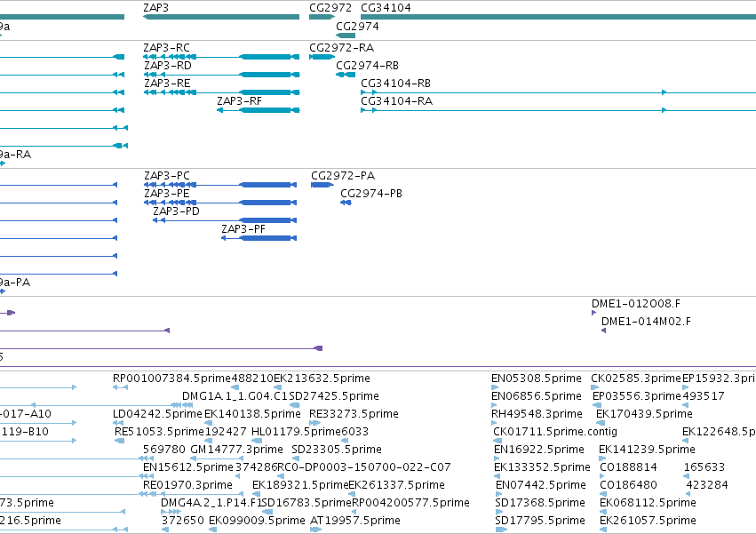Open protein CG2972-PA
Image resolution: width=756 pixels, height=534 pixels.
(343, 176)
